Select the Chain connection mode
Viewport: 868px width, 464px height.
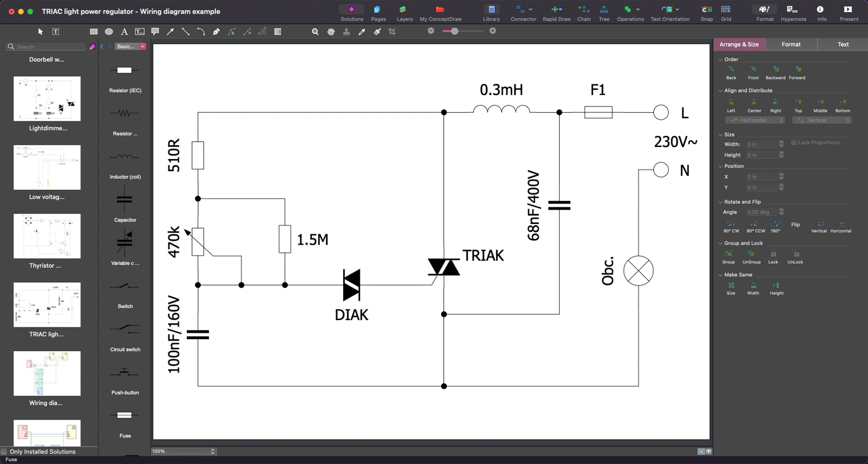(x=584, y=13)
